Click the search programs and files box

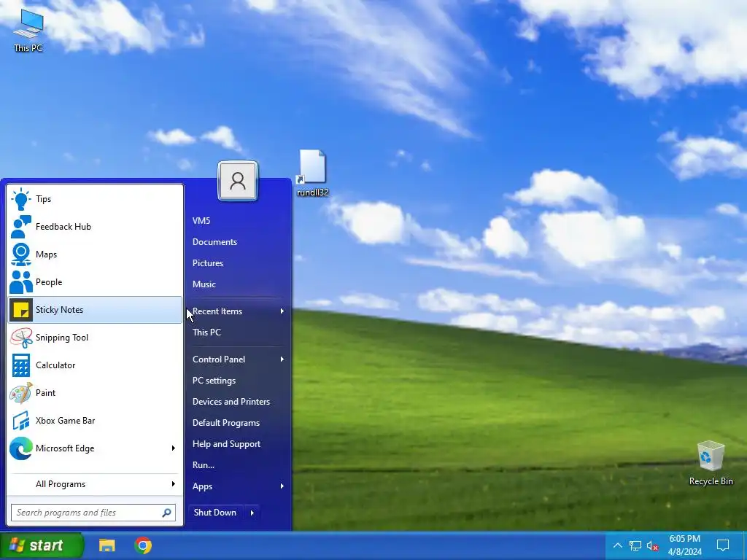coord(93,513)
